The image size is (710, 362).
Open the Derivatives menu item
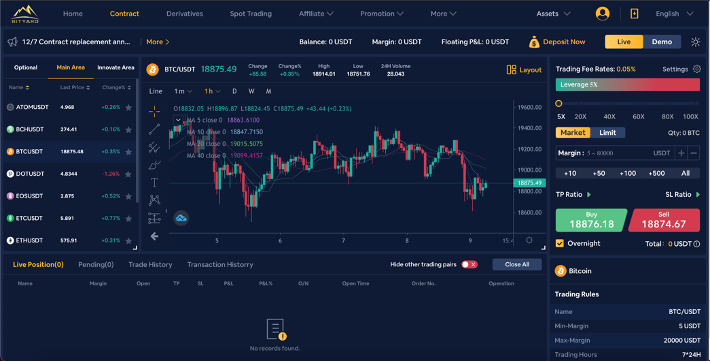[x=185, y=14]
